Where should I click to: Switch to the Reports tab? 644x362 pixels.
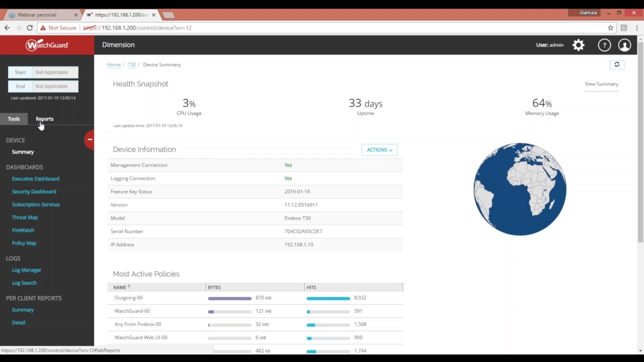[x=44, y=119]
